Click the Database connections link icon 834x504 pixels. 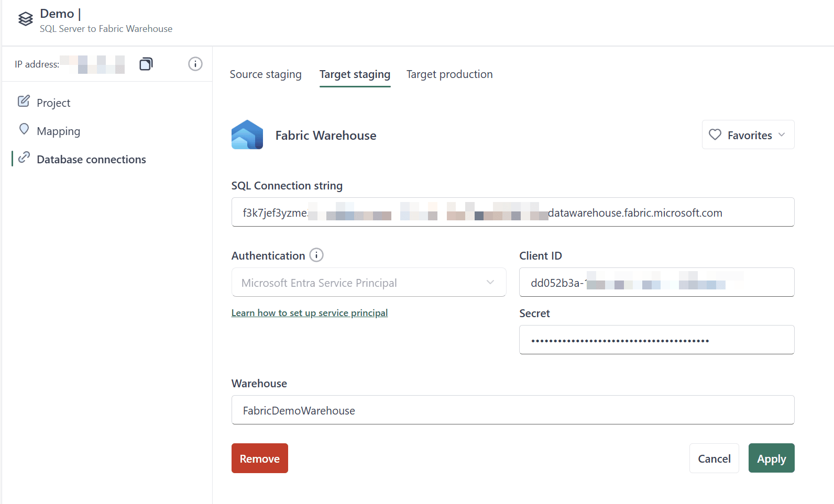(24, 158)
